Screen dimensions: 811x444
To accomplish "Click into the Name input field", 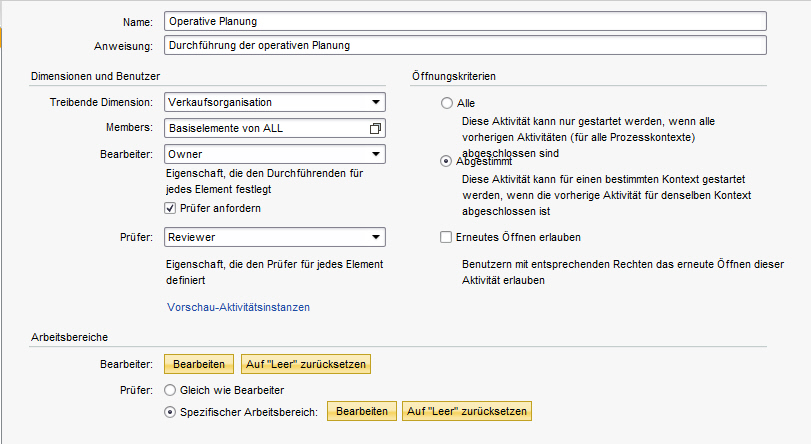I will click(465, 21).
